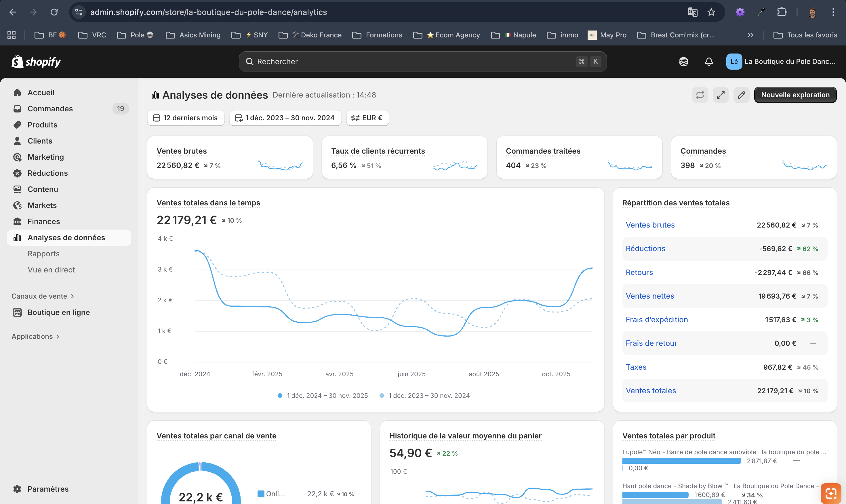This screenshot has width=846, height=504.
Task: Click the fullscreen expand icon in Analyses header
Action: 720,95
